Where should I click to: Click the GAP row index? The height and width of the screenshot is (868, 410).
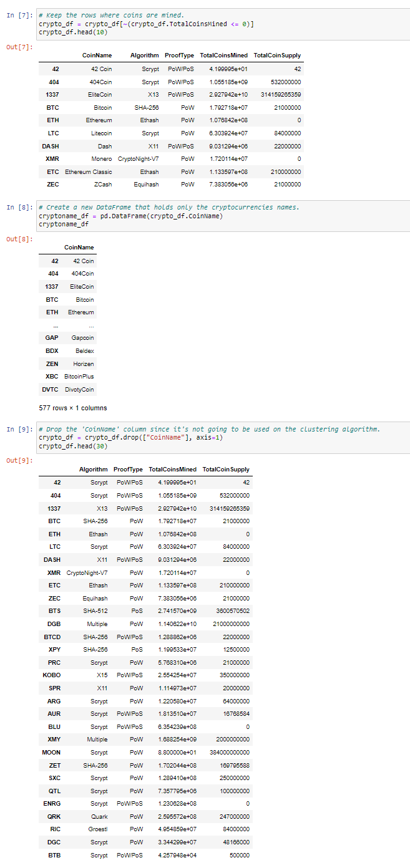(x=52, y=337)
